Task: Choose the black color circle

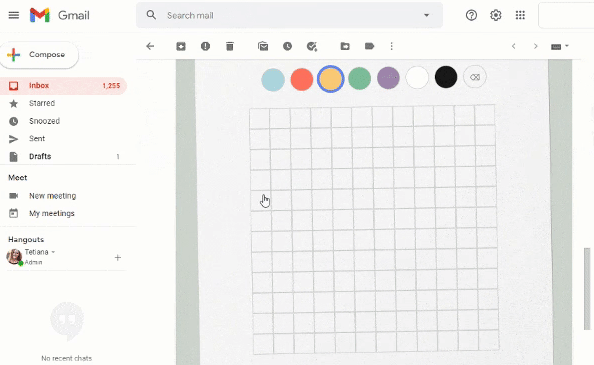Action: pos(446,77)
